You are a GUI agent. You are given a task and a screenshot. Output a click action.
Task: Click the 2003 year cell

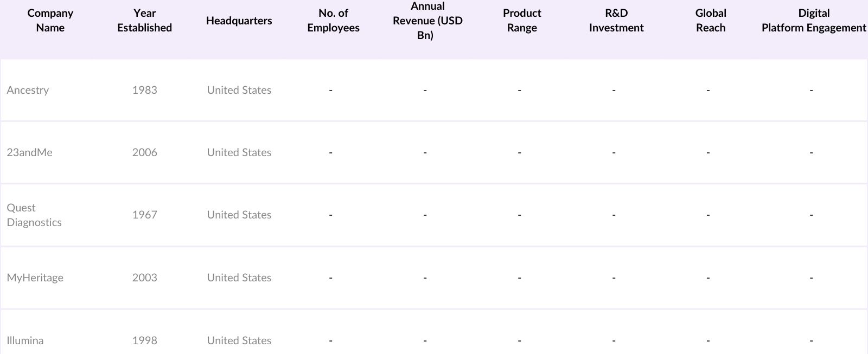[x=144, y=278]
